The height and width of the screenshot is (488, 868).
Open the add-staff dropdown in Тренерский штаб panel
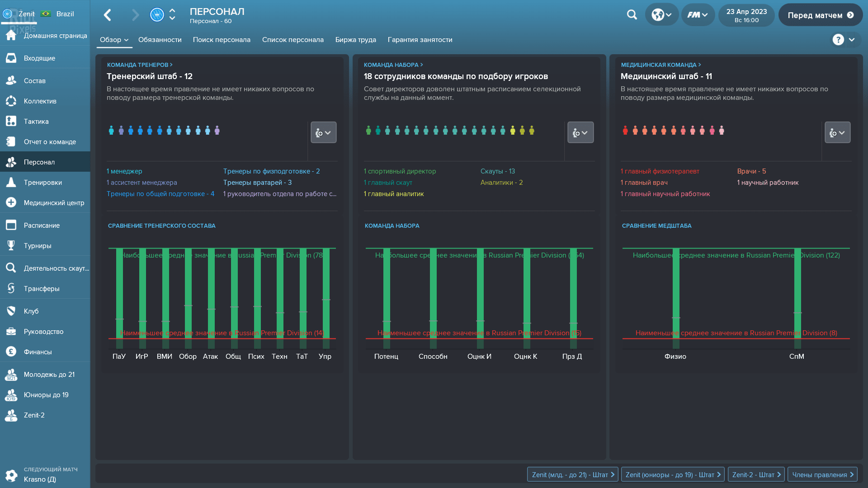point(323,132)
